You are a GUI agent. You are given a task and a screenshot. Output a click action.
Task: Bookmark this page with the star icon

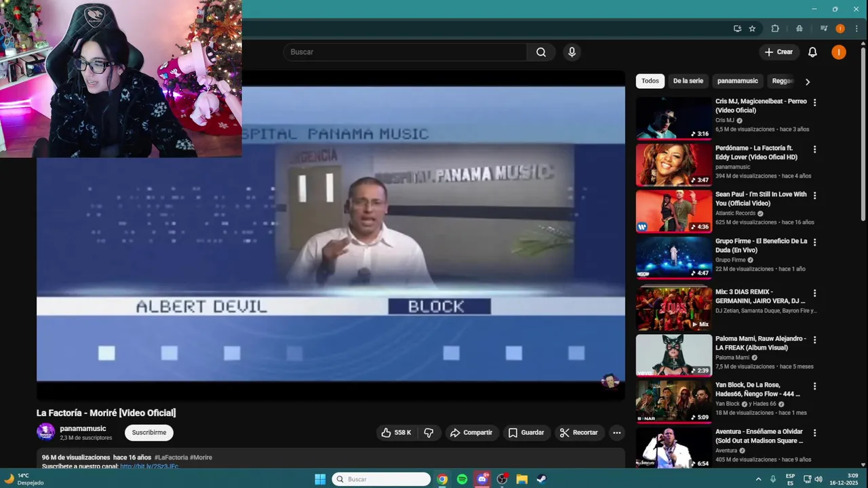coord(752,28)
